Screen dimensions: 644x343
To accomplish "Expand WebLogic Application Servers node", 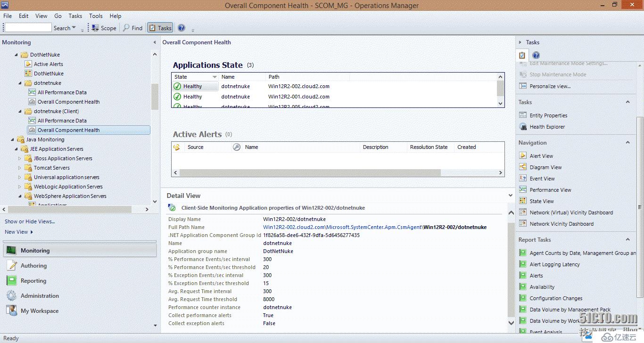I will click(20, 187).
